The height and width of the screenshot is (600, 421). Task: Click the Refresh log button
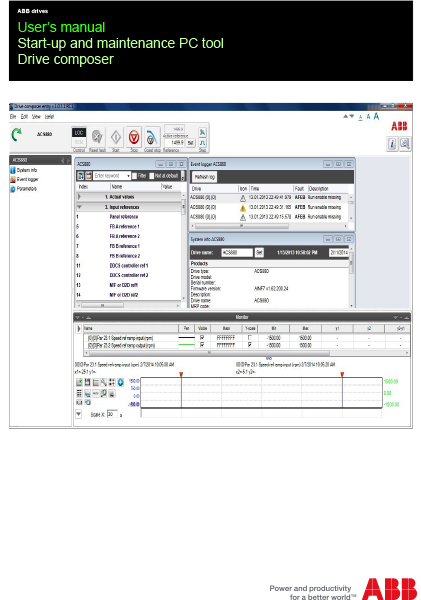205,177
